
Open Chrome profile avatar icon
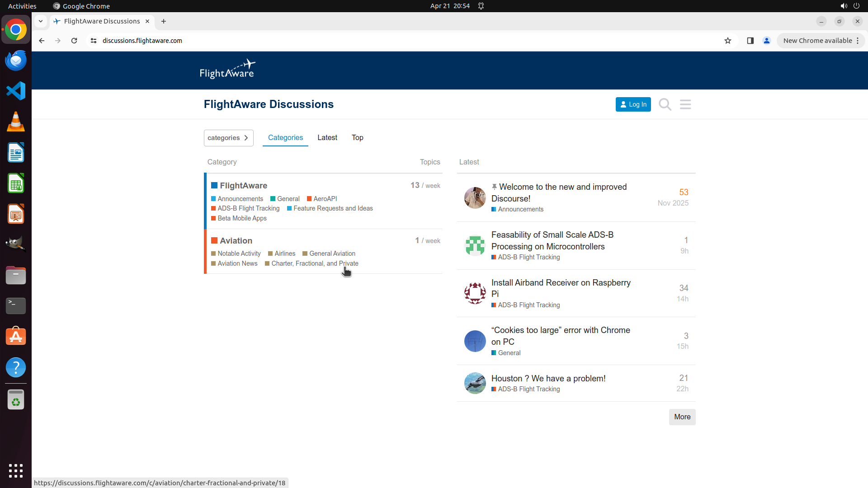pos(766,41)
